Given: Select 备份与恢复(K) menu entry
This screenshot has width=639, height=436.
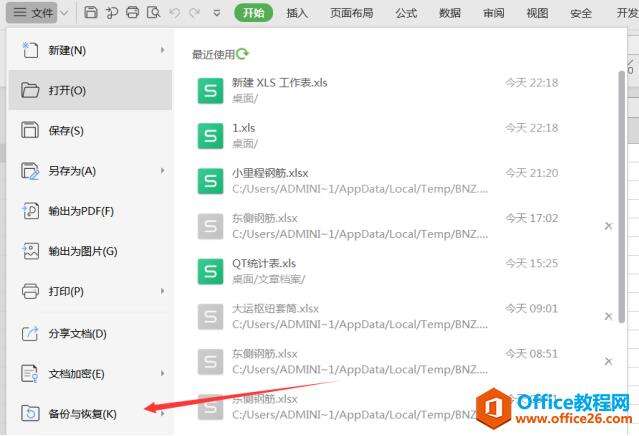Looking at the screenshot, I should (x=90, y=414).
